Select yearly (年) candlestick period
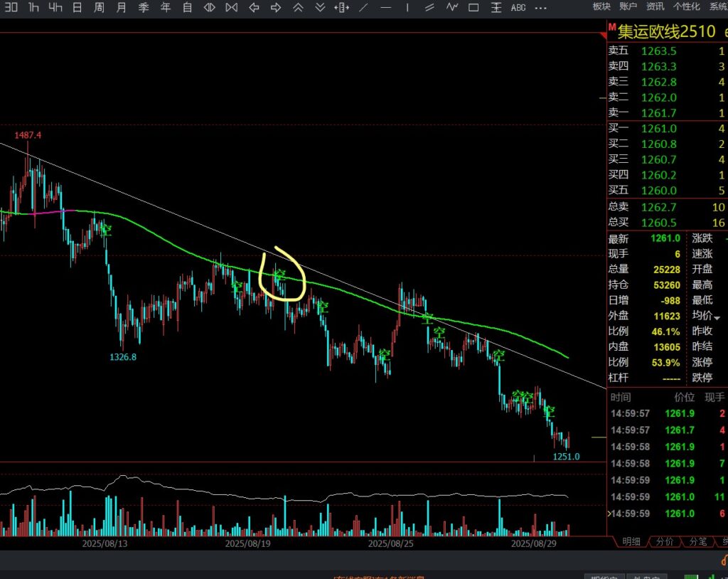 (165, 7)
